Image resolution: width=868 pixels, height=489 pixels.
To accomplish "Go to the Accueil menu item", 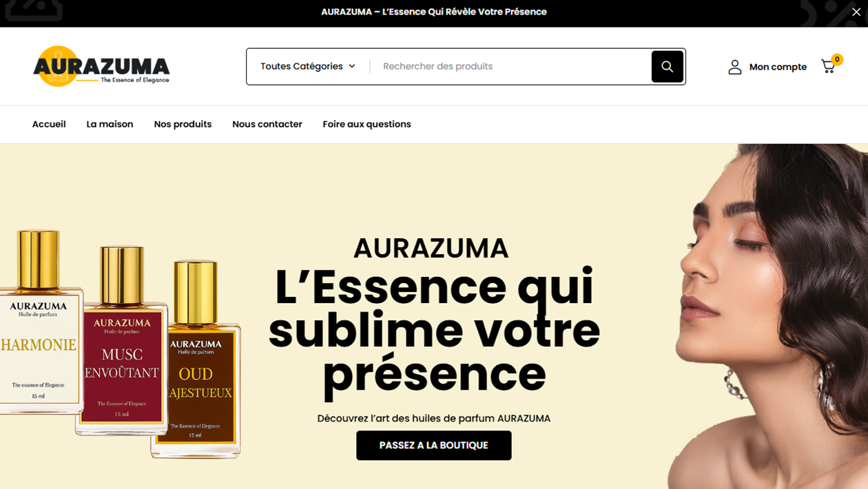I will (49, 124).
